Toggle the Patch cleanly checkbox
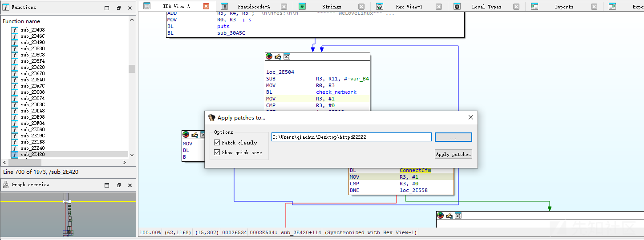The image size is (644, 240). 217,143
